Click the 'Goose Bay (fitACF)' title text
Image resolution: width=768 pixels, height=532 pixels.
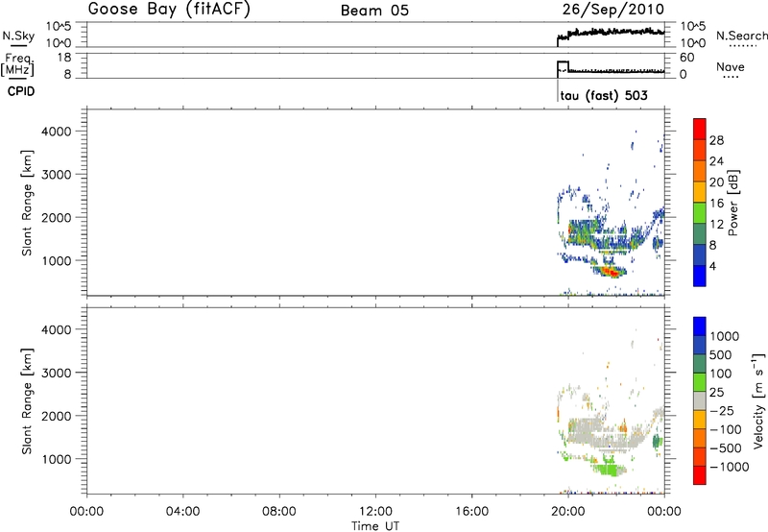[169, 10]
